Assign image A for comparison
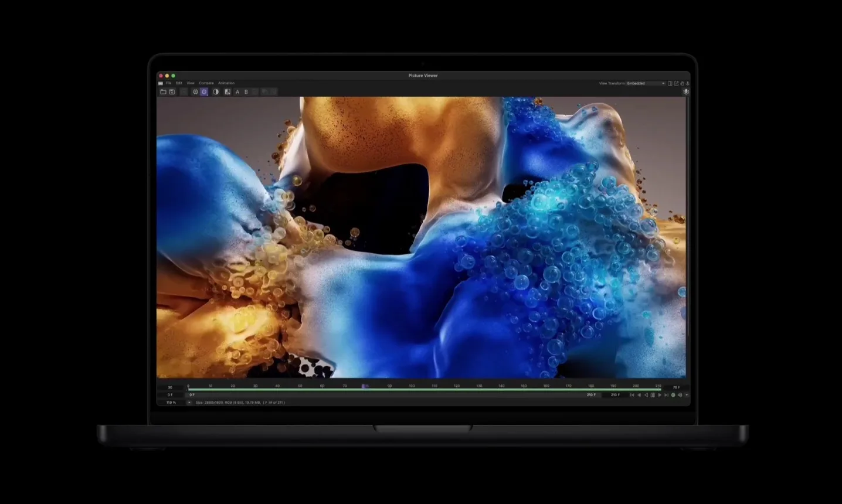The image size is (842, 504). [237, 91]
